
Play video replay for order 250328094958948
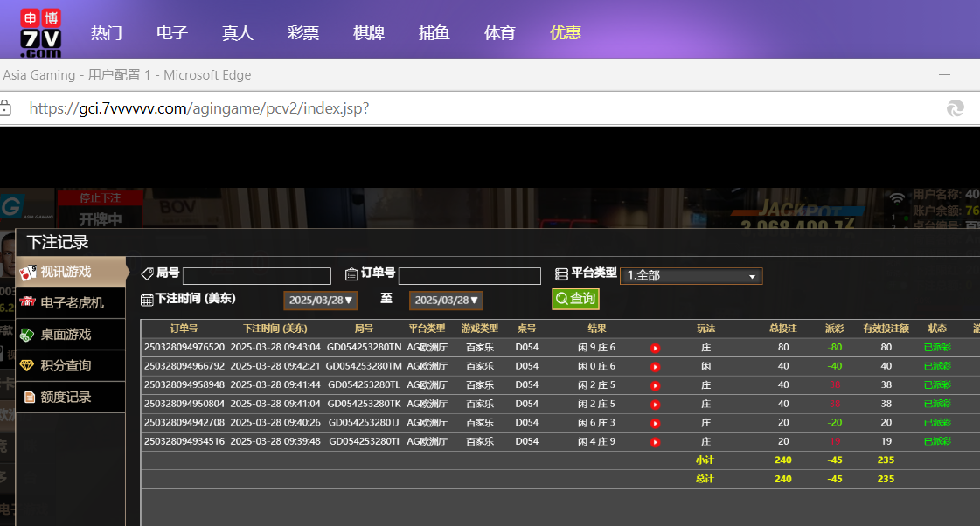click(x=655, y=385)
